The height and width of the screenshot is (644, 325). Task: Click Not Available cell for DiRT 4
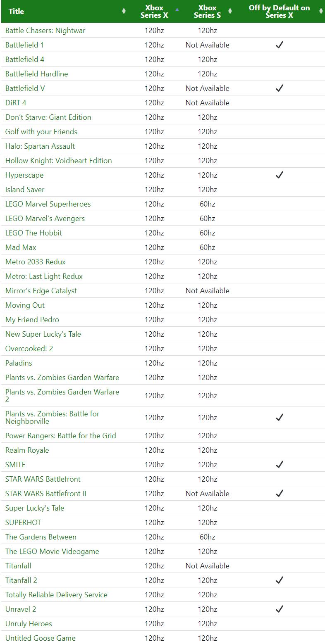coord(207,102)
